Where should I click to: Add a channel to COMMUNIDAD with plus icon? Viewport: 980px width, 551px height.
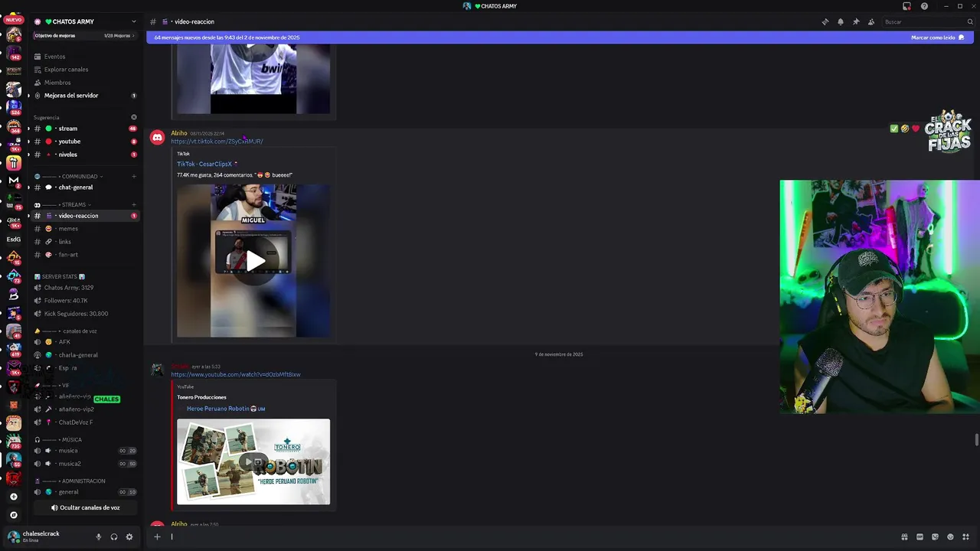134,177
